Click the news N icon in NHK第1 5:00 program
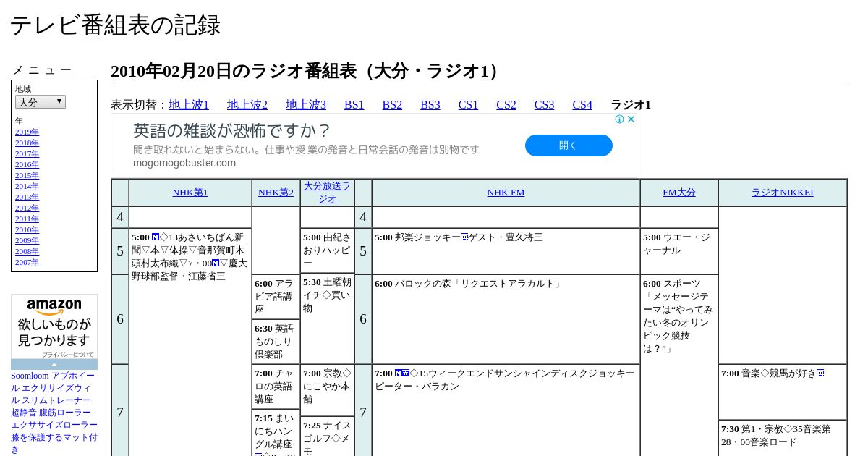 156,237
